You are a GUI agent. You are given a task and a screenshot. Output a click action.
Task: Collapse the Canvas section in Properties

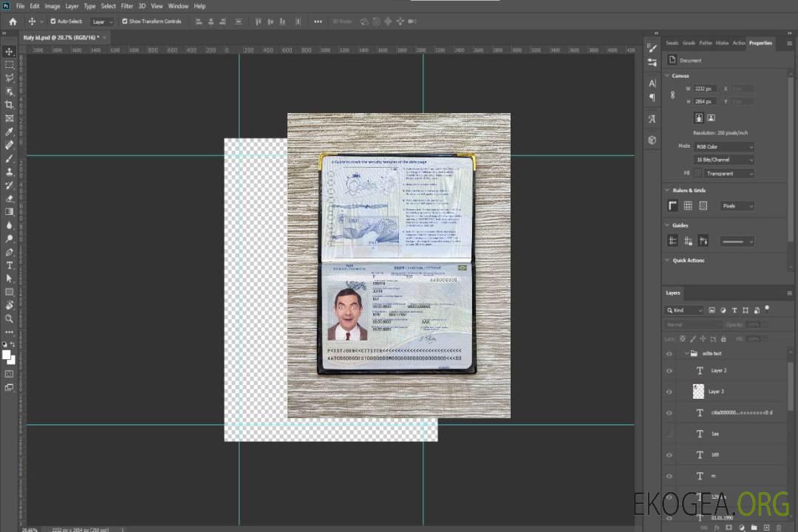coord(668,75)
